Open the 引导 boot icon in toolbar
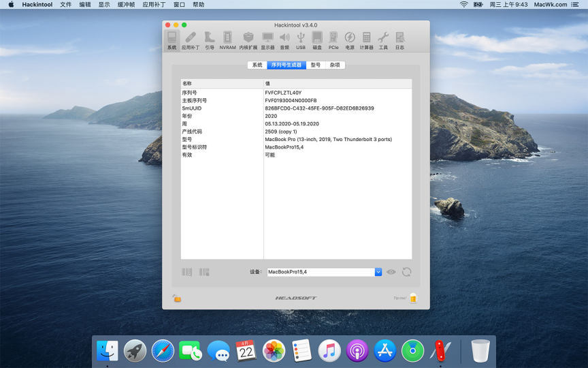The image size is (588, 368). (x=210, y=40)
